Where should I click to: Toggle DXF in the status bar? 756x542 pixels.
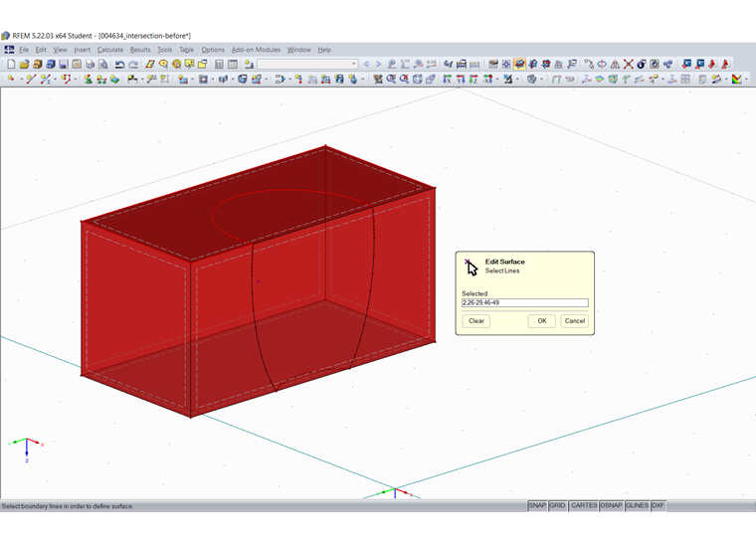[x=658, y=505]
